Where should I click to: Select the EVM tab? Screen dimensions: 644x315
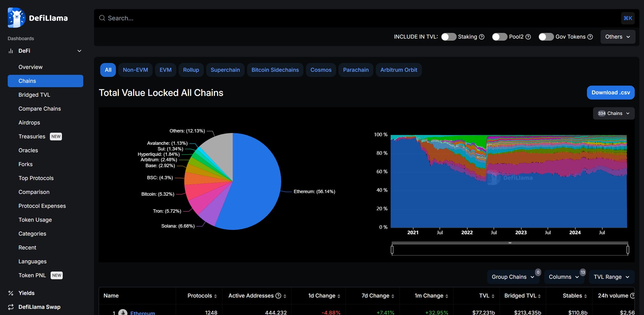coord(165,70)
